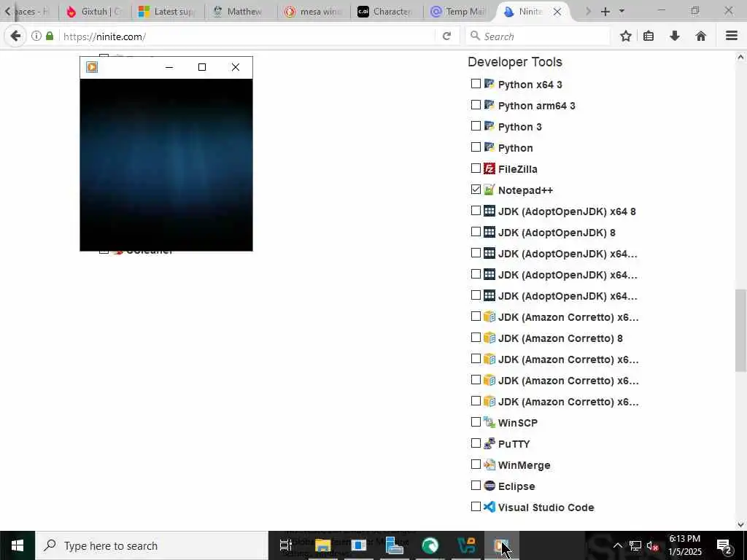This screenshot has height=560, width=747.
Task: Go to the home page icon
Action: [701, 36]
